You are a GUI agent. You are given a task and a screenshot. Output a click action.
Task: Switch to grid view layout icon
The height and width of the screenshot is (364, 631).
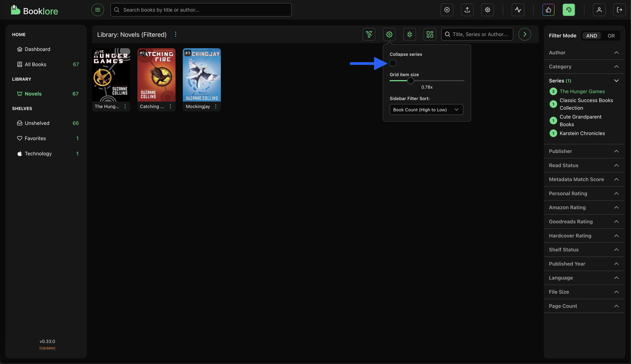pos(430,34)
